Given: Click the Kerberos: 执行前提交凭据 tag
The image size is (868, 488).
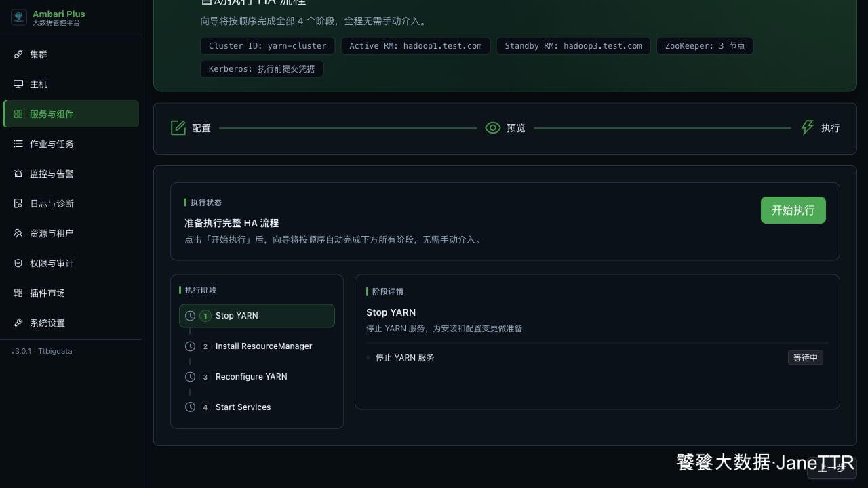Looking at the screenshot, I should tap(262, 69).
